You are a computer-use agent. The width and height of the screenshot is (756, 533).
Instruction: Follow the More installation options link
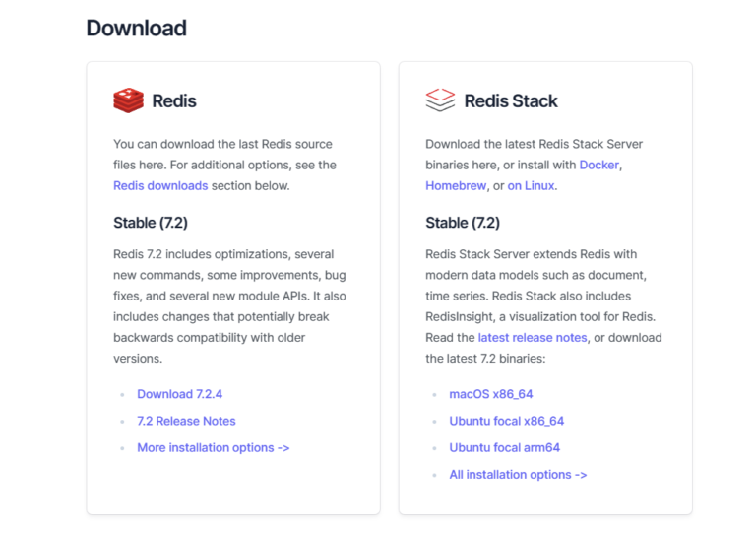(213, 447)
